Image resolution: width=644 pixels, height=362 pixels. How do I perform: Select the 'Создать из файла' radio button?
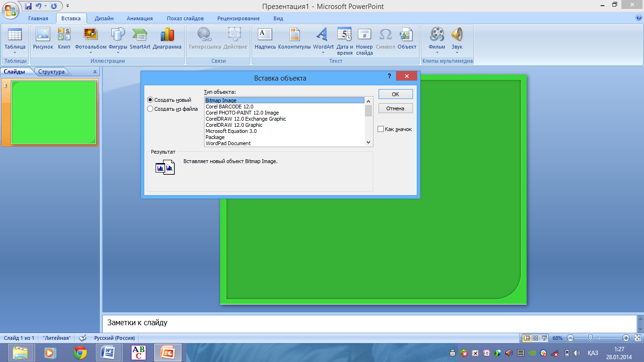click(150, 109)
